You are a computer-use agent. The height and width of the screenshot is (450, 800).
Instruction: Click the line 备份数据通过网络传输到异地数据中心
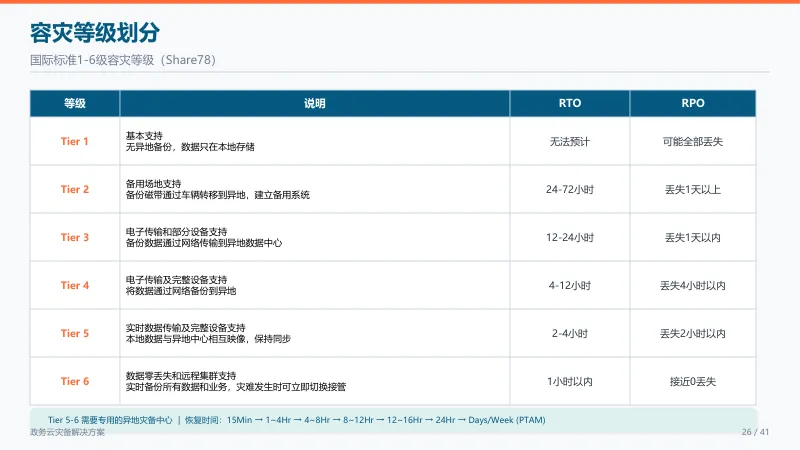coord(204,243)
